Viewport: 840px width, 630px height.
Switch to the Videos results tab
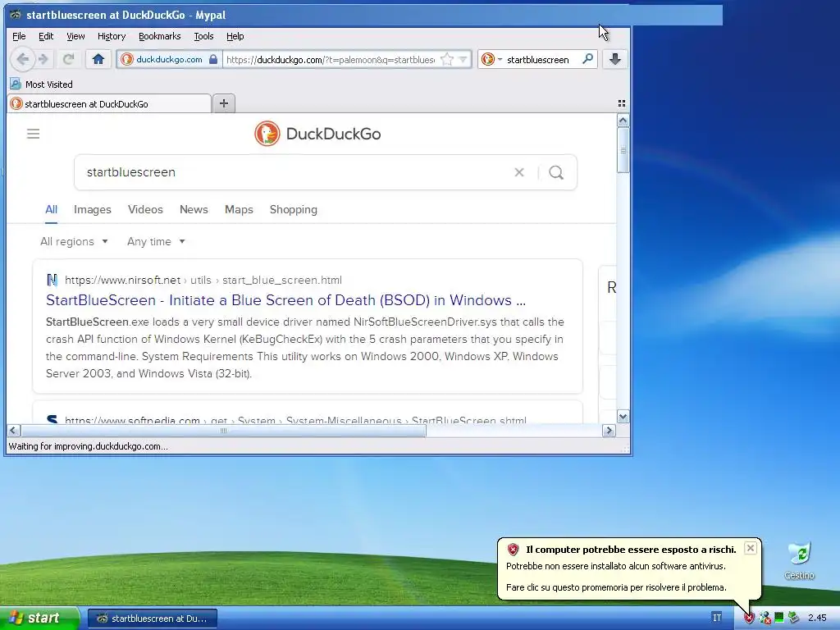[x=145, y=209]
